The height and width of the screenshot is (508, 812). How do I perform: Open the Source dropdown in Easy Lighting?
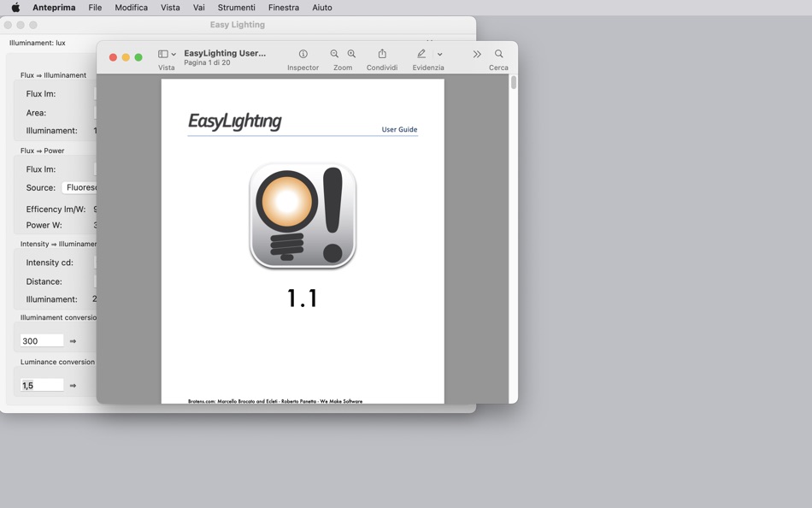[x=79, y=187]
